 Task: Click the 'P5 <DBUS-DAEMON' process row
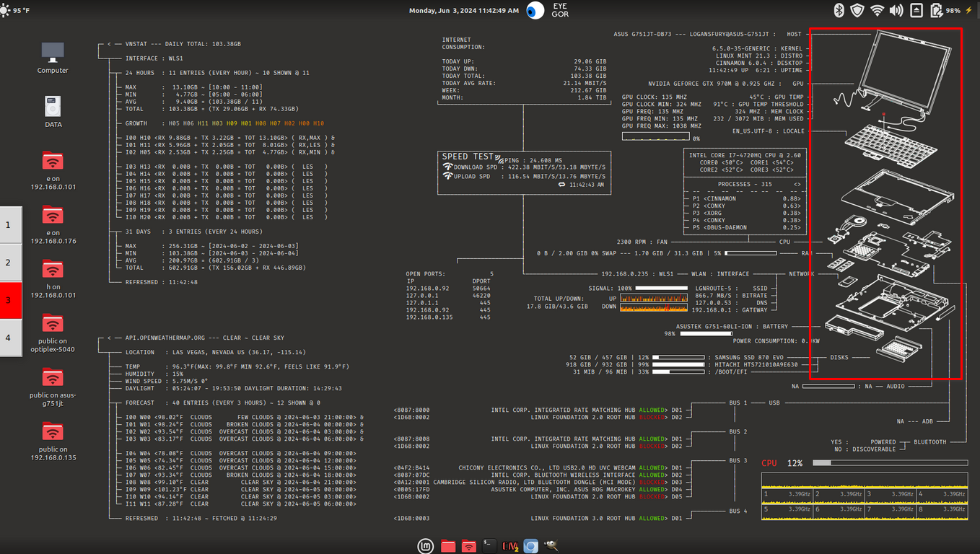tap(746, 227)
